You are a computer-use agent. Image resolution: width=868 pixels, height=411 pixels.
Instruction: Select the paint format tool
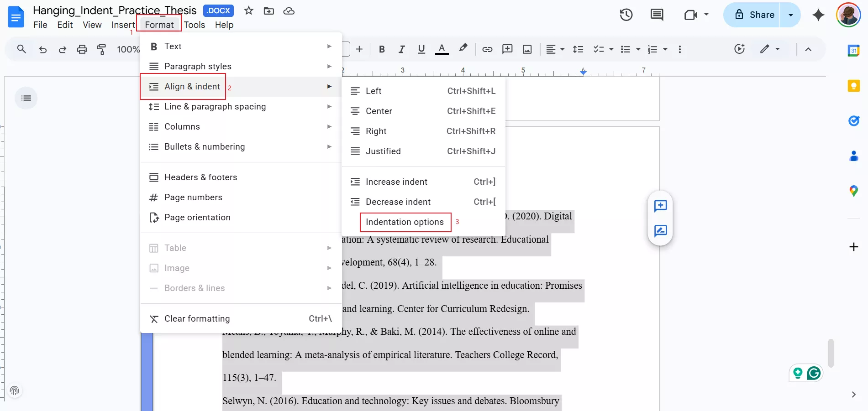click(x=102, y=49)
